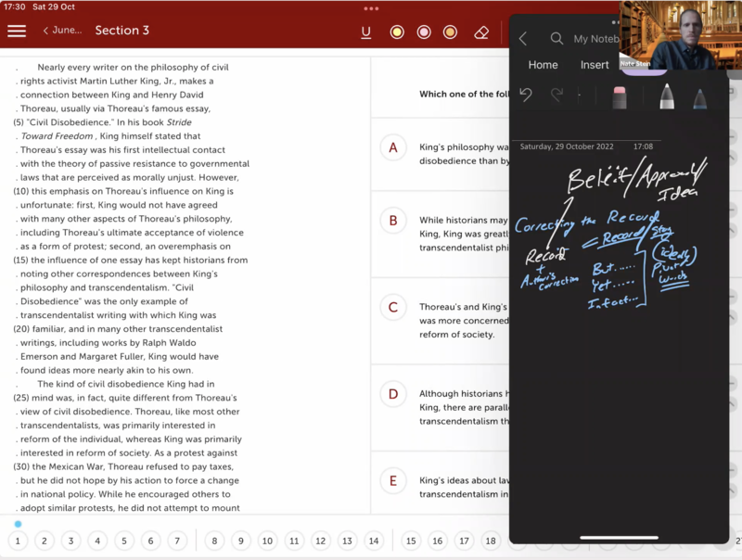Viewport: 742px width, 560px height.
Task: Tap the search icon in the notebook
Action: coord(556,39)
